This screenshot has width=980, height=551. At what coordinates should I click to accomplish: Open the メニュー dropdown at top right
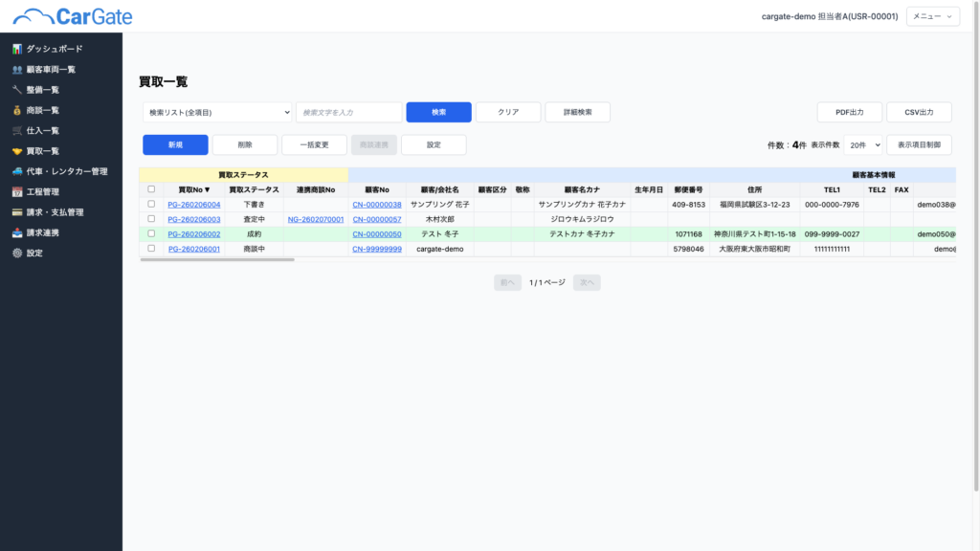(x=932, y=16)
